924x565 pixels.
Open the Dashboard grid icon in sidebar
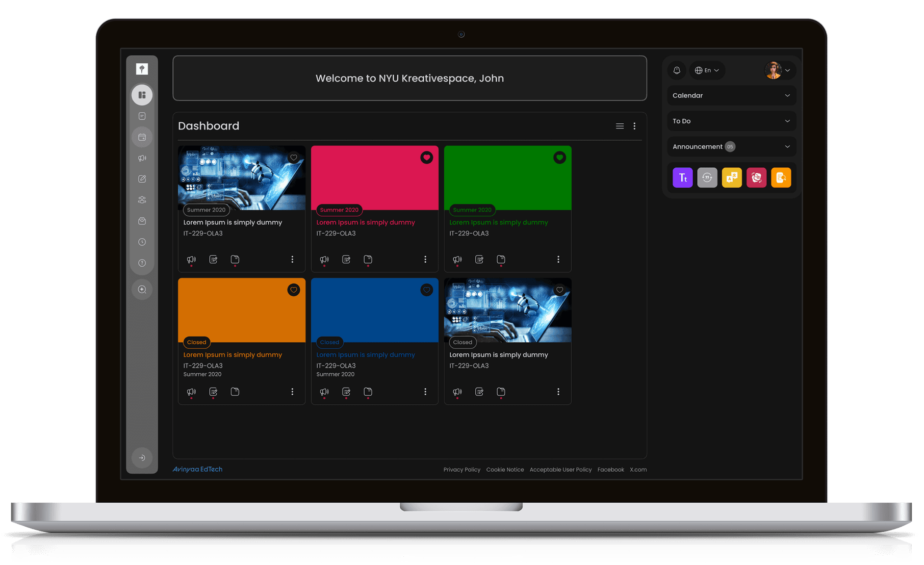click(142, 95)
